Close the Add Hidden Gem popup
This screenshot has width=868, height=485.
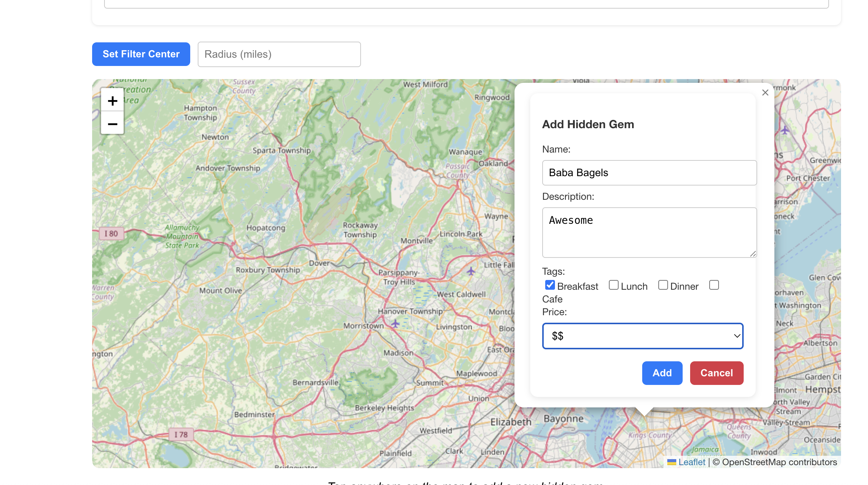tap(765, 93)
